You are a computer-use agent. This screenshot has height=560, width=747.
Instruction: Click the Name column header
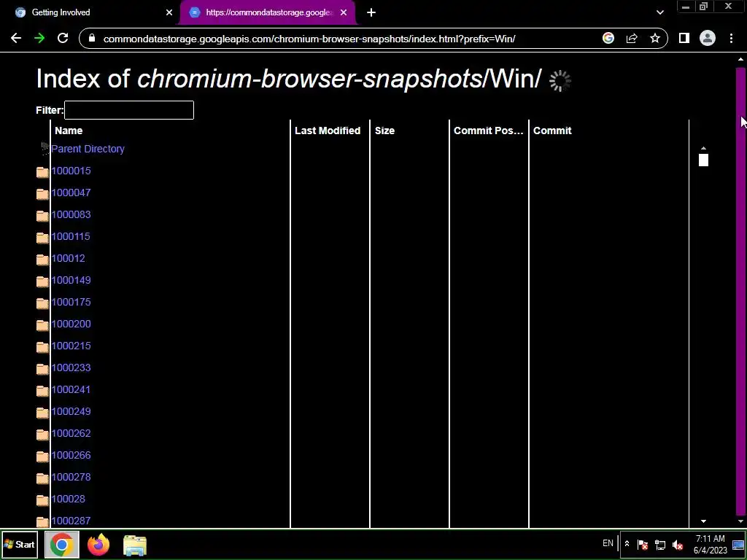point(69,131)
